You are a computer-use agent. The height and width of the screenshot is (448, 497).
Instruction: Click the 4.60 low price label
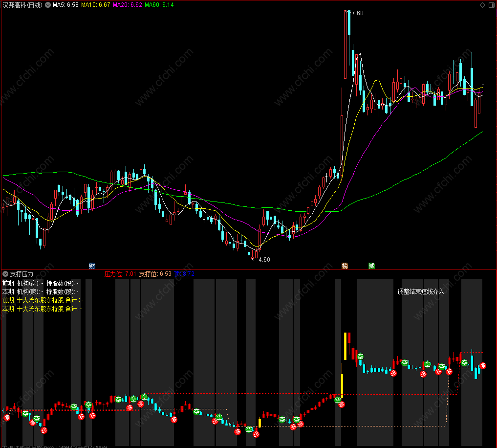(x=264, y=260)
